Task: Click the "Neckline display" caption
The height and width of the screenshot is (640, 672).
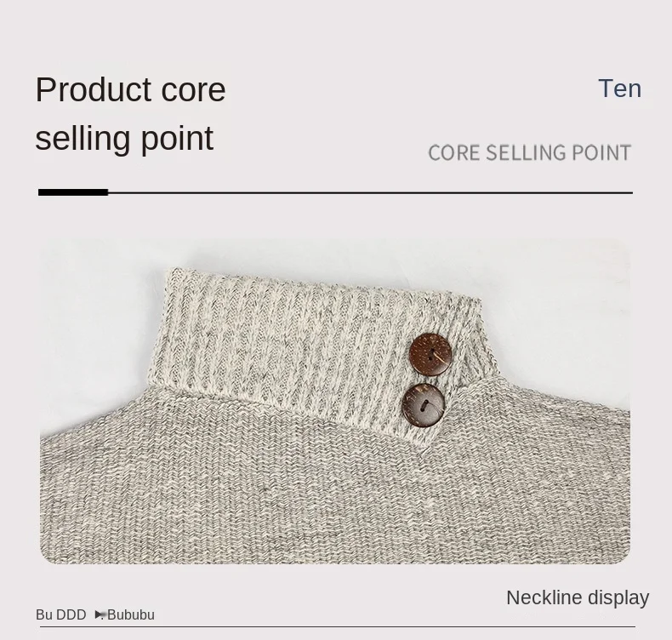Action: pyautogui.click(x=578, y=597)
